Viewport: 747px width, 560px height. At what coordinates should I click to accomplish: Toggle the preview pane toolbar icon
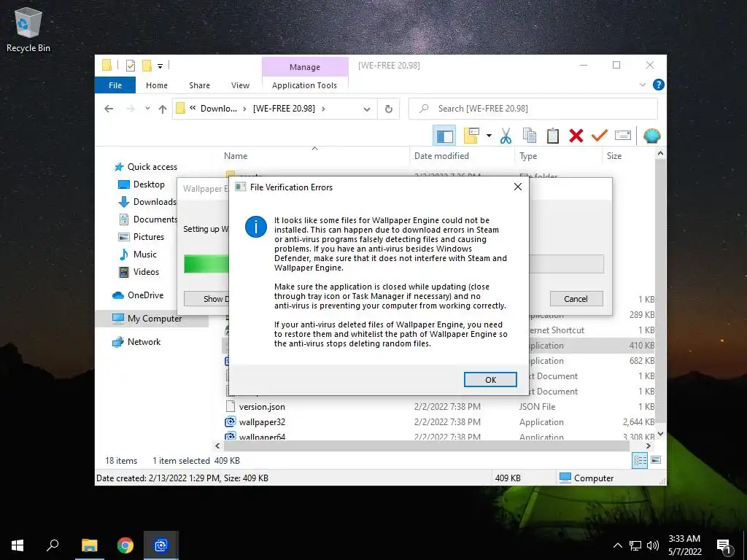(x=444, y=136)
